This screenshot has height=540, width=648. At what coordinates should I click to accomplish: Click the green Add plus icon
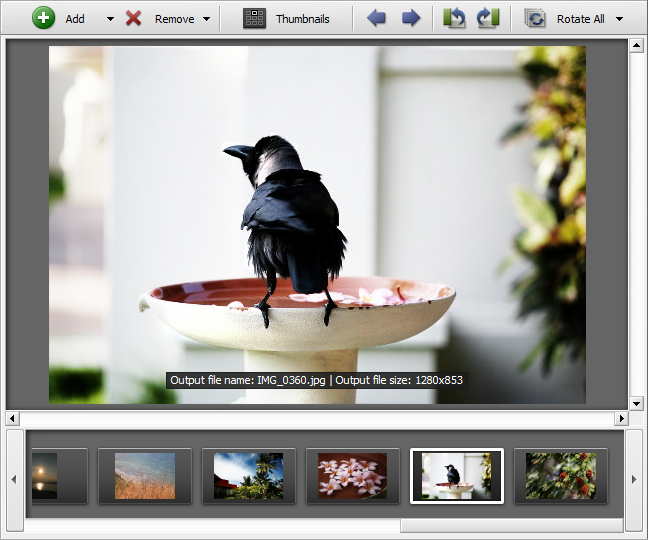point(43,18)
